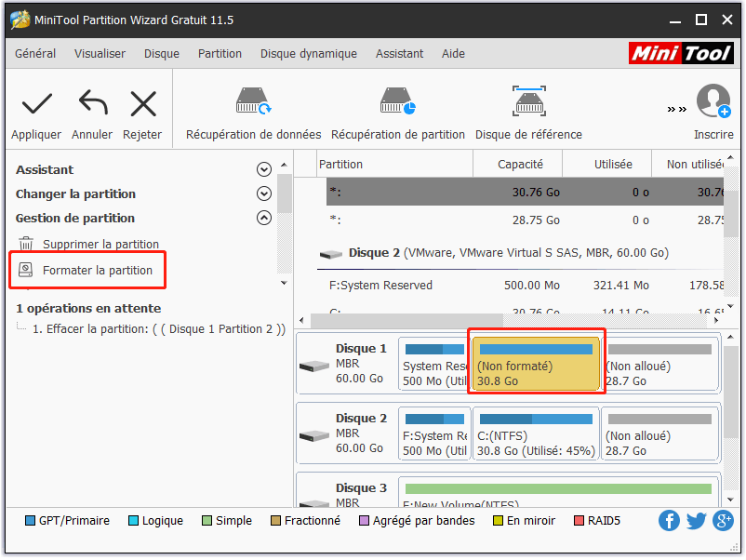
Task: Sort by the Non utilisée column header
Action: click(688, 164)
